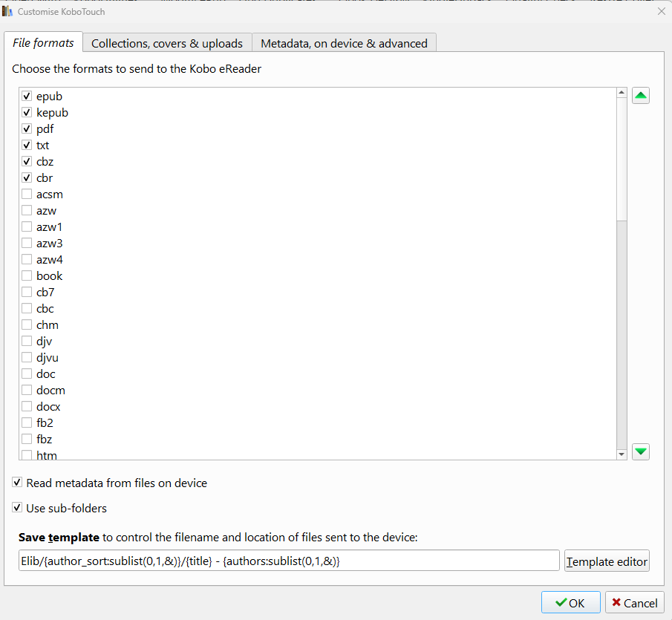Toggle Read metadata from files on device
This screenshot has width=672, height=620.
[17, 483]
